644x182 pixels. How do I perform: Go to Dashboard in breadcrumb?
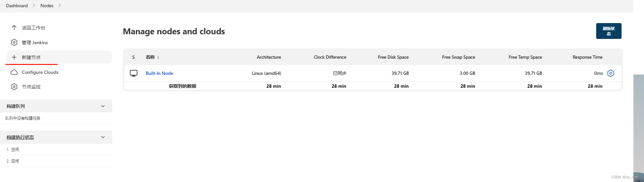point(17,6)
